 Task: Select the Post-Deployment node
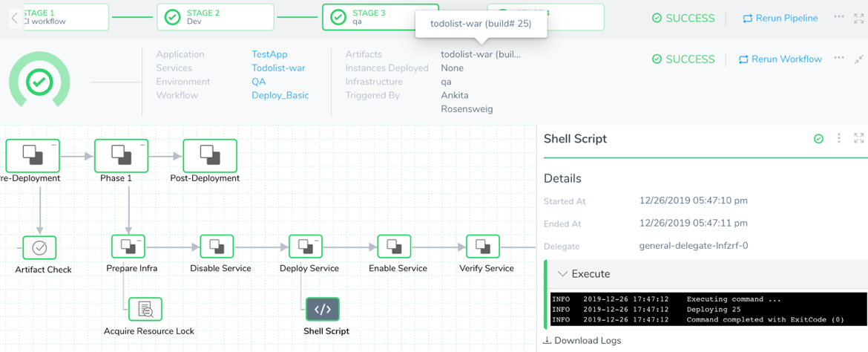(210, 154)
